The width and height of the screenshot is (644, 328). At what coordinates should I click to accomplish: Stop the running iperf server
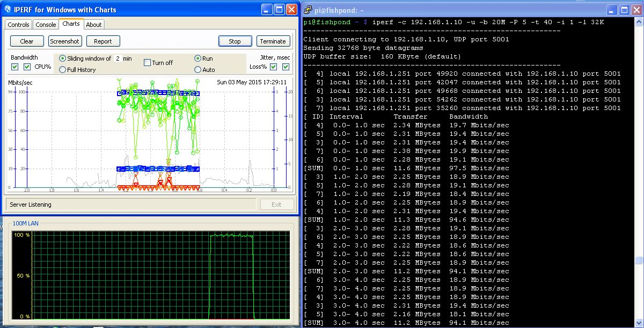(235, 41)
